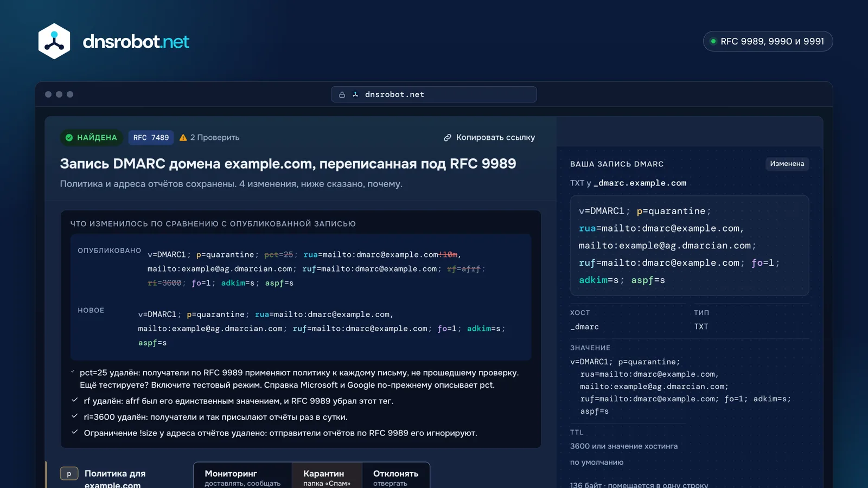
Task: Click the _dmarc host value
Action: [x=584, y=326]
